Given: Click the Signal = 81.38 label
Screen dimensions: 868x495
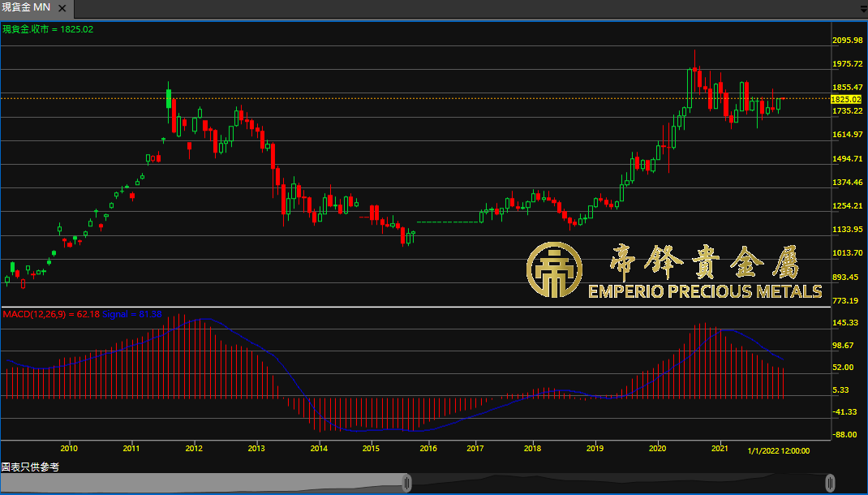Looking at the screenshot, I should pyautogui.click(x=131, y=314).
